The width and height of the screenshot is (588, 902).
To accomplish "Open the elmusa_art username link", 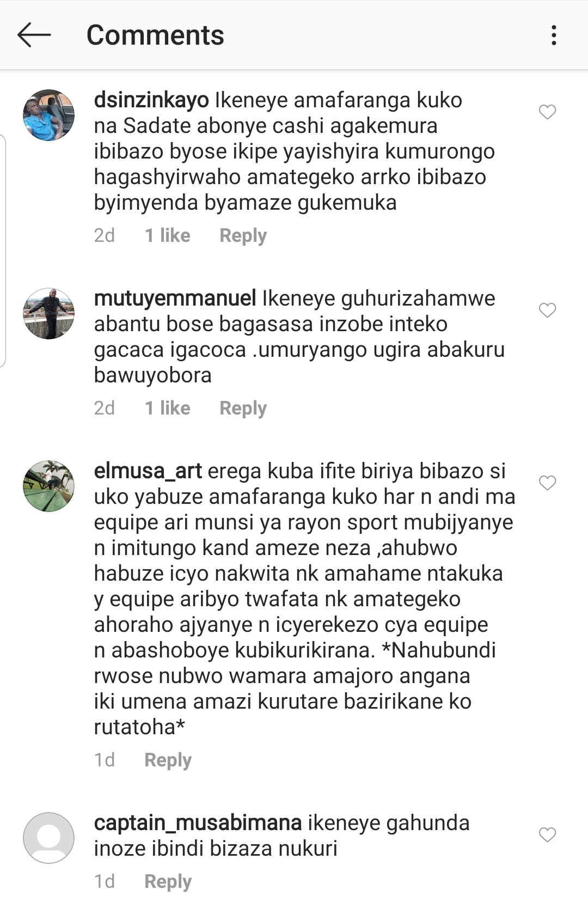I will 148,471.
